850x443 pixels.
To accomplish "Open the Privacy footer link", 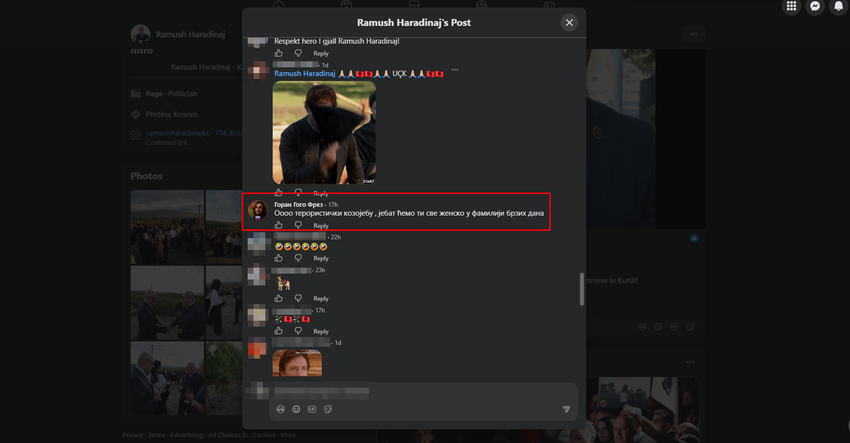I will (133, 435).
